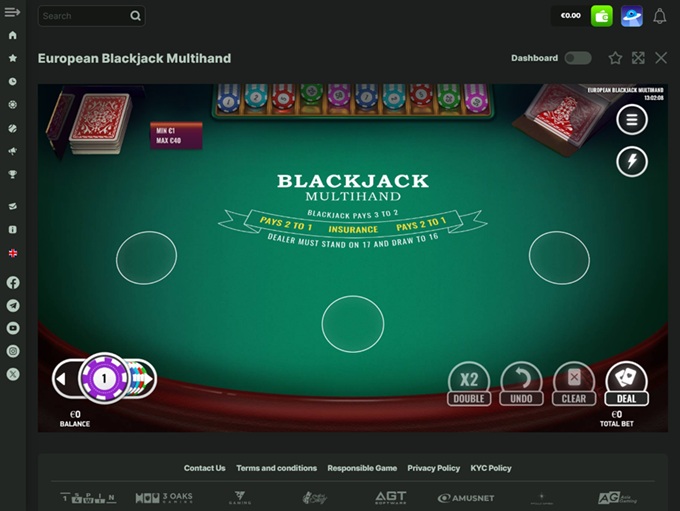Screen dimensions: 680x511
Task: Enter fullscreen mode for the game
Action: (638, 58)
